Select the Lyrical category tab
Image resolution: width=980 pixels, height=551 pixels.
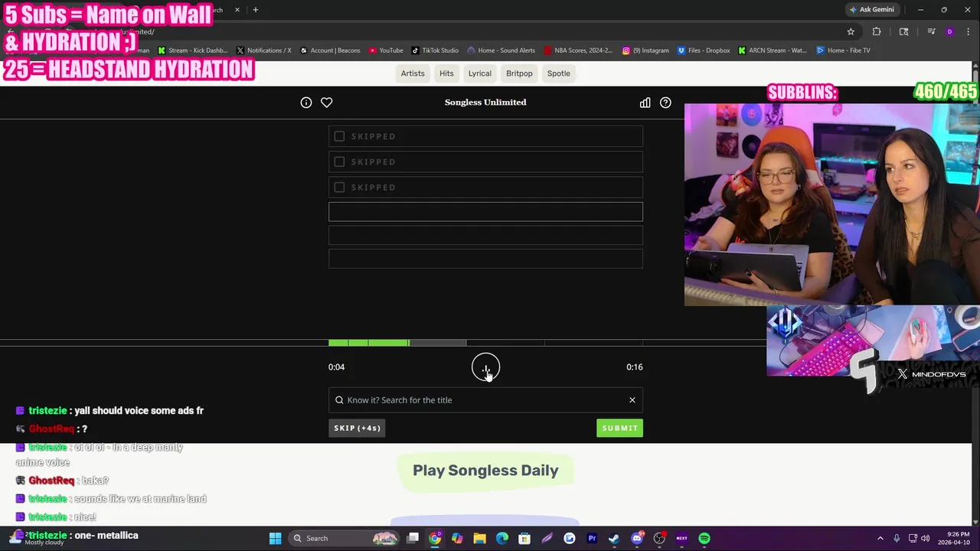(x=480, y=73)
